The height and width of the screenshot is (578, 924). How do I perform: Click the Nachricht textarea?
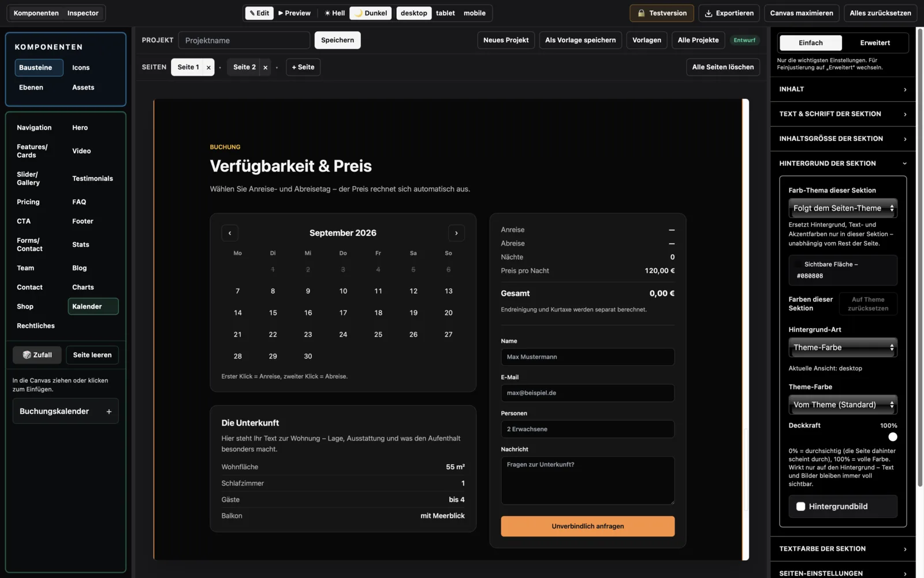click(587, 480)
